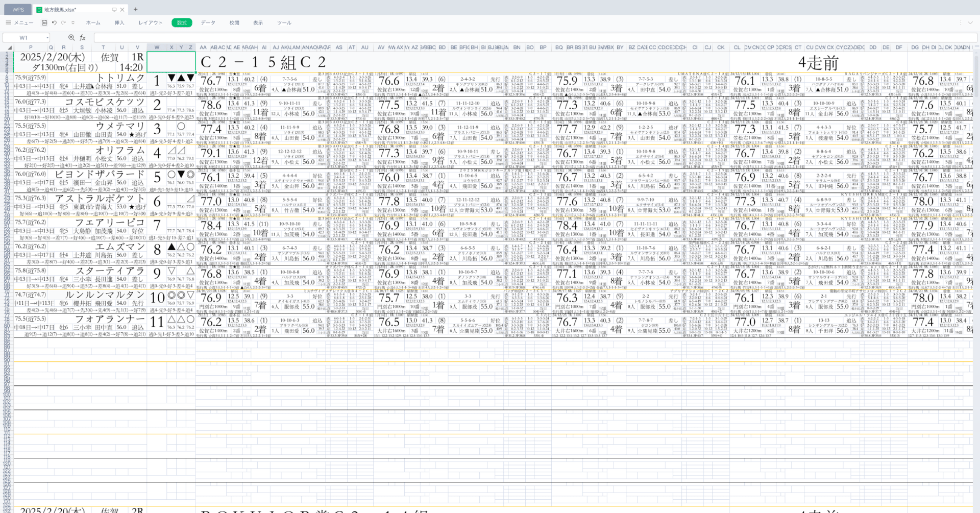The width and height of the screenshot is (980, 513).
Task: Click horse name フォアランナー
Action: 110,319
